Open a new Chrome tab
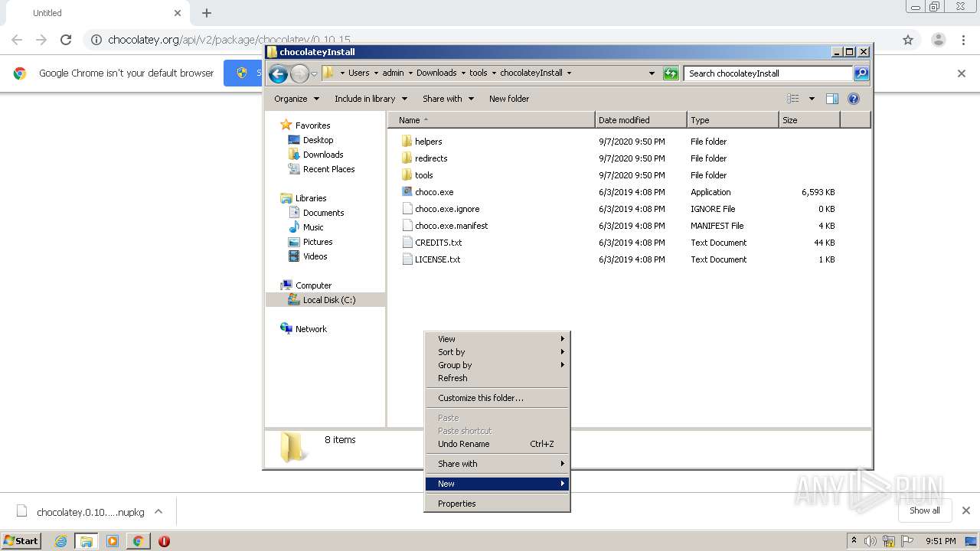The height and width of the screenshot is (551, 980). tap(206, 13)
